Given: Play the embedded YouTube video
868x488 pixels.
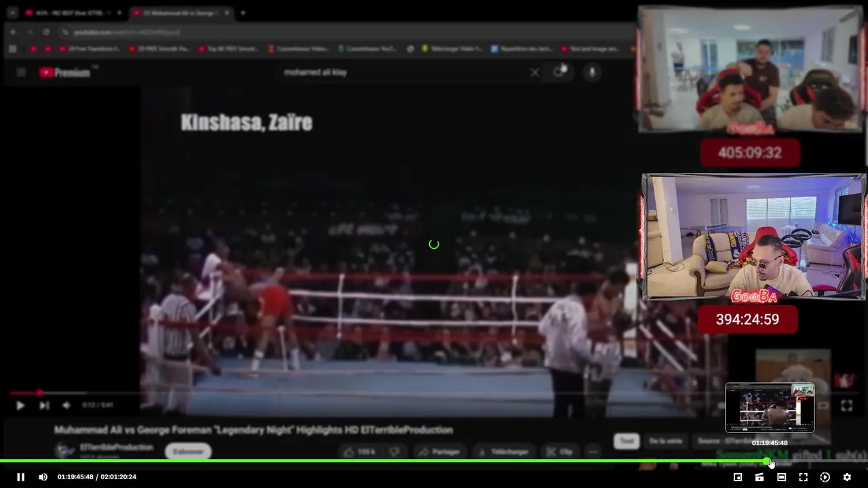Looking at the screenshot, I should pos(20,405).
